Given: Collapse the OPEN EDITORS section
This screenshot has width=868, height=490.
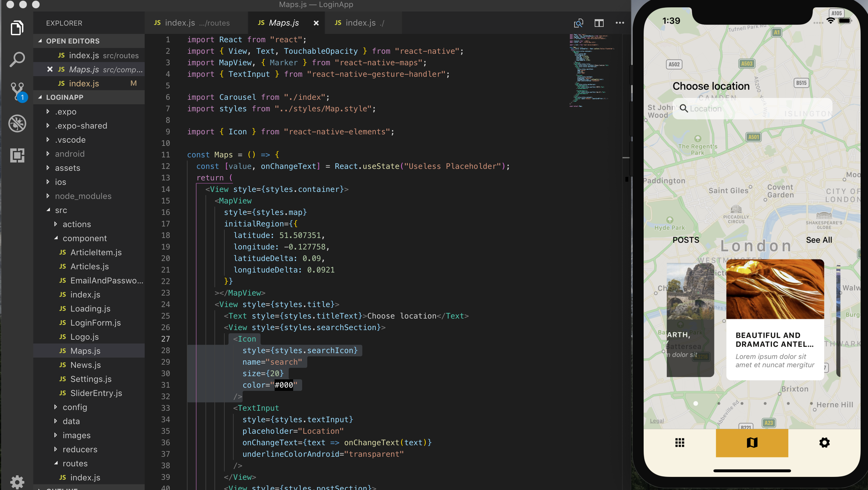Looking at the screenshot, I should click(40, 41).
